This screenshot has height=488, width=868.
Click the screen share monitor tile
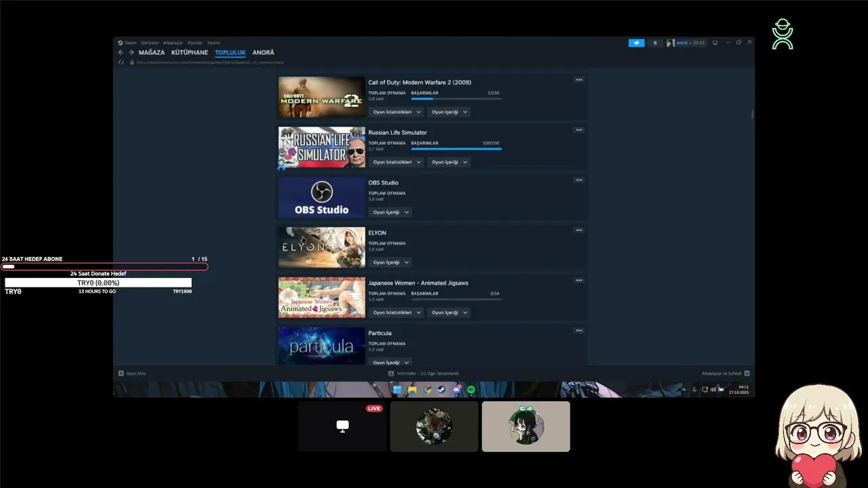pyautogui.click(x=342, y=426)
